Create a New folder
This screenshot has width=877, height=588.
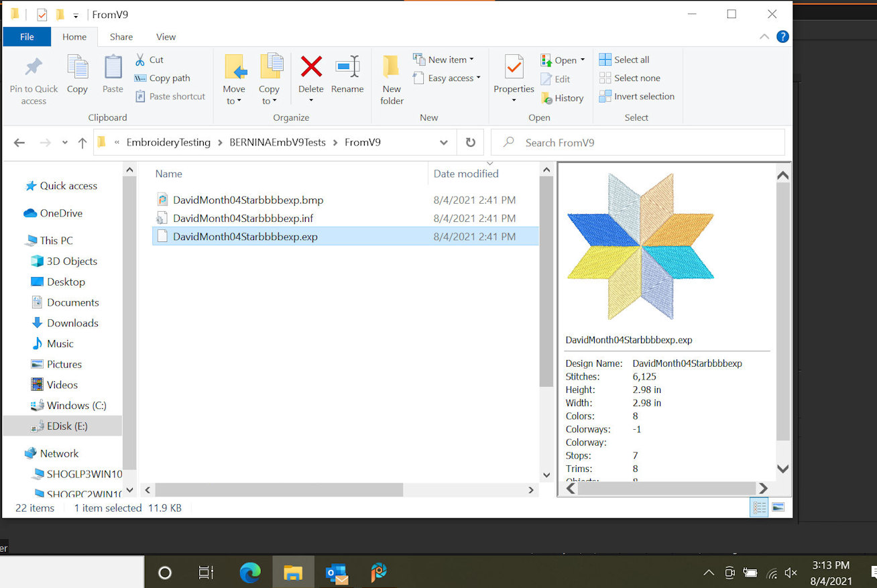pyautogui.click(x=392, y=80)
